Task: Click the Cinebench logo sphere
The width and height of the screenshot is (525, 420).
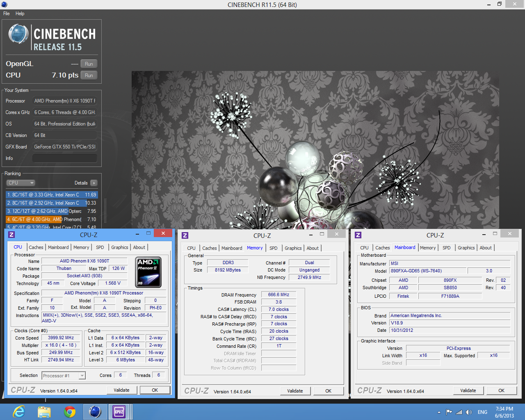Action: point(18,34)
